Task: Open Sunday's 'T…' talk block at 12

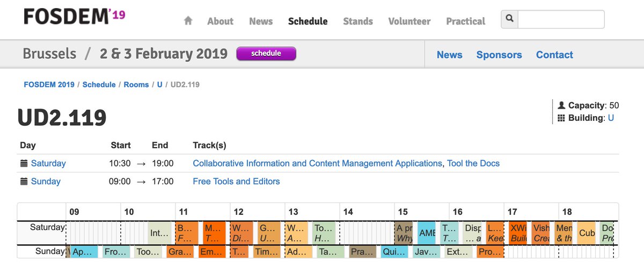Action: tap(239, 251)
